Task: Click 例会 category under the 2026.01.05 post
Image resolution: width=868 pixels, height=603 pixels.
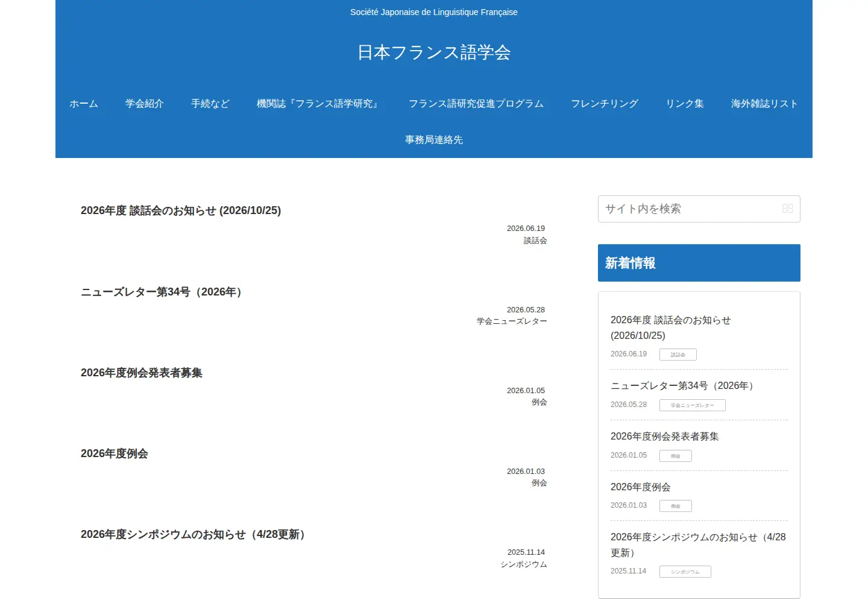Action: [x=539, y=402]
